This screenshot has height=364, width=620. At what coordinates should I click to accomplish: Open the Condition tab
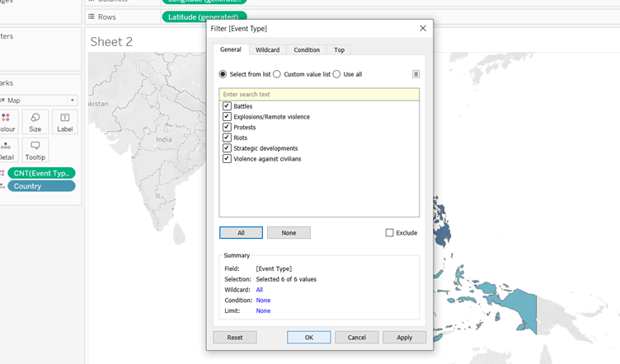[307, 50]
